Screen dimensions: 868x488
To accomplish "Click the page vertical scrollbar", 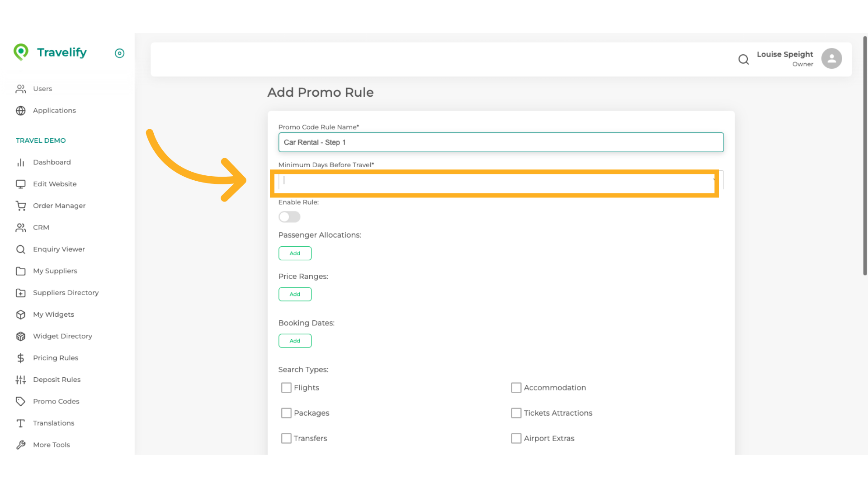I will (x=865, y=156).
